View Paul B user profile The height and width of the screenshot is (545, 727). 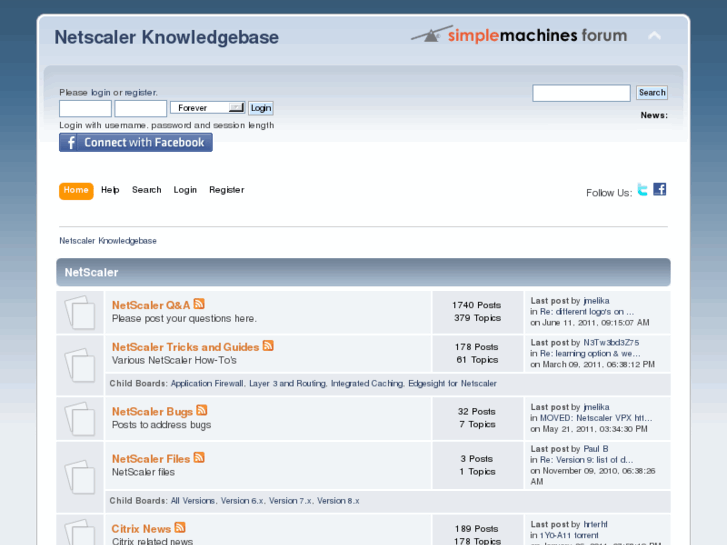(596, 449)
